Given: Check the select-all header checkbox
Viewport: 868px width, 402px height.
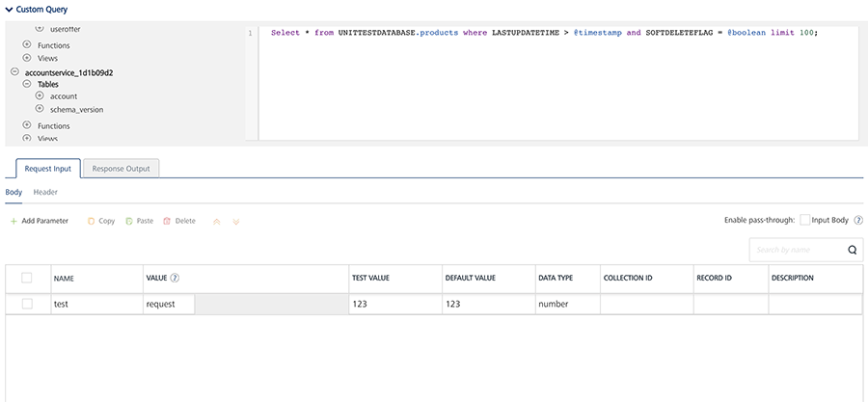Looking at the screenshot, I should (x=27, y=278).
